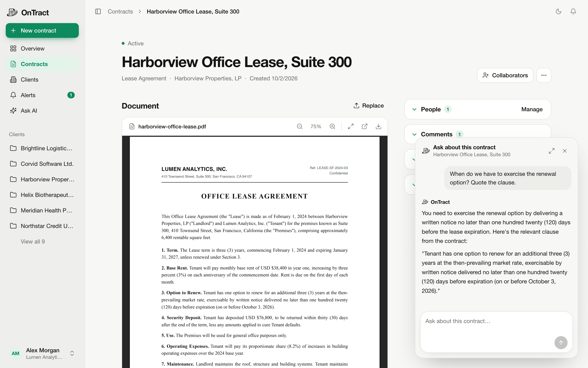The width and height of the screenshot is (588, 368).
Task: Open the Alex Morgan account switcher
Action: pyautogui.click(x=42, y=353)
